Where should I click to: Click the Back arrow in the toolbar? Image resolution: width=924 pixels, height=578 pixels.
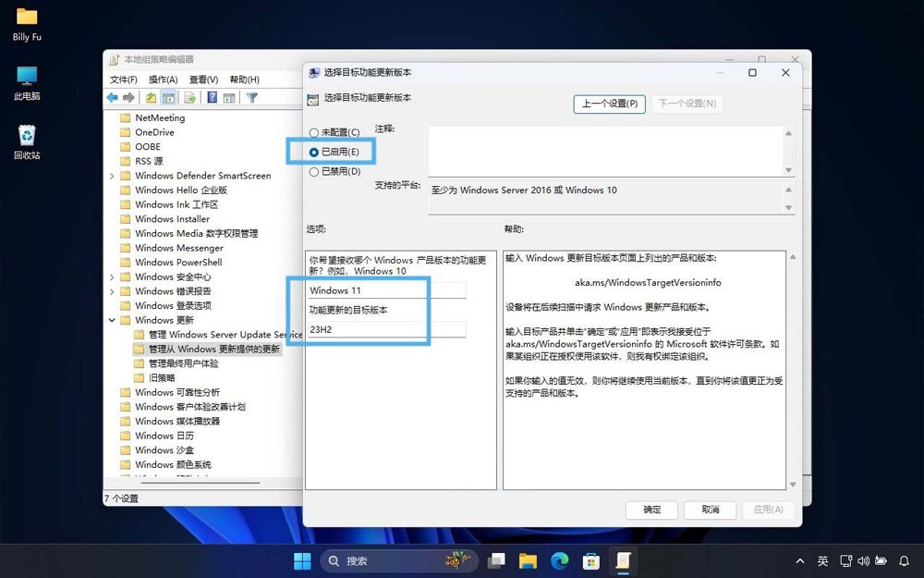point(112,97)
